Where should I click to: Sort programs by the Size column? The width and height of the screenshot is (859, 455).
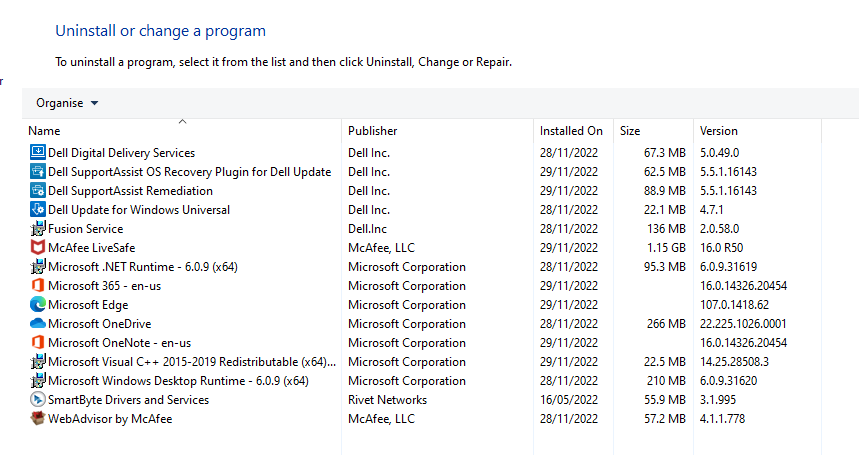tap(630, 131)
